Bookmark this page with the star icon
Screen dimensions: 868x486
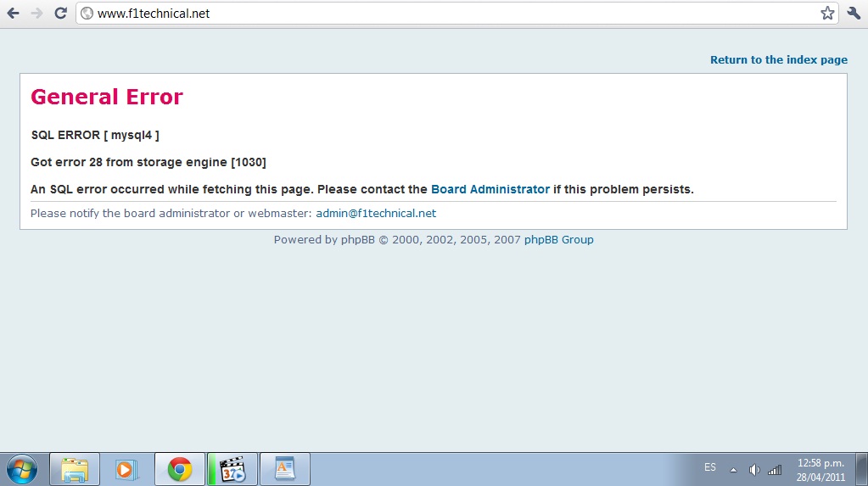(x=827, y=14)
